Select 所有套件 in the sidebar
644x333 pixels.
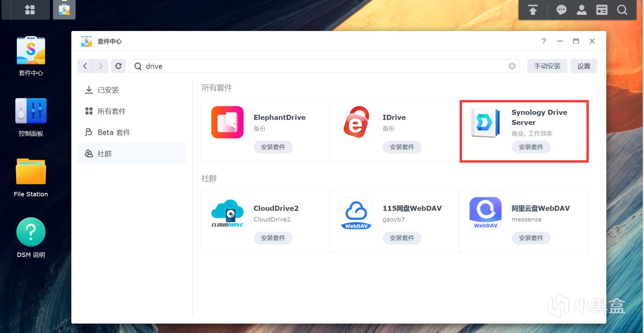tap(132, 111)
